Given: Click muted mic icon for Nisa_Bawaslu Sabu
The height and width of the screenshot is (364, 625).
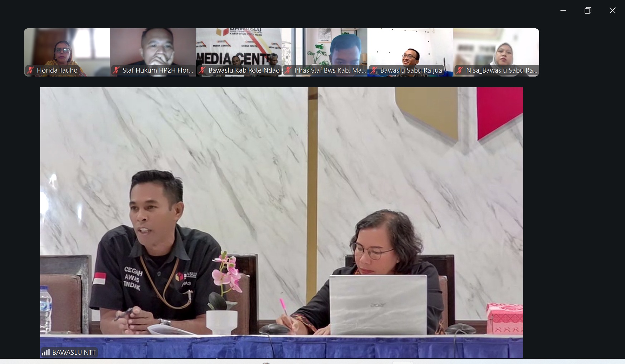Looking at the screenshot, I should 460,70.
